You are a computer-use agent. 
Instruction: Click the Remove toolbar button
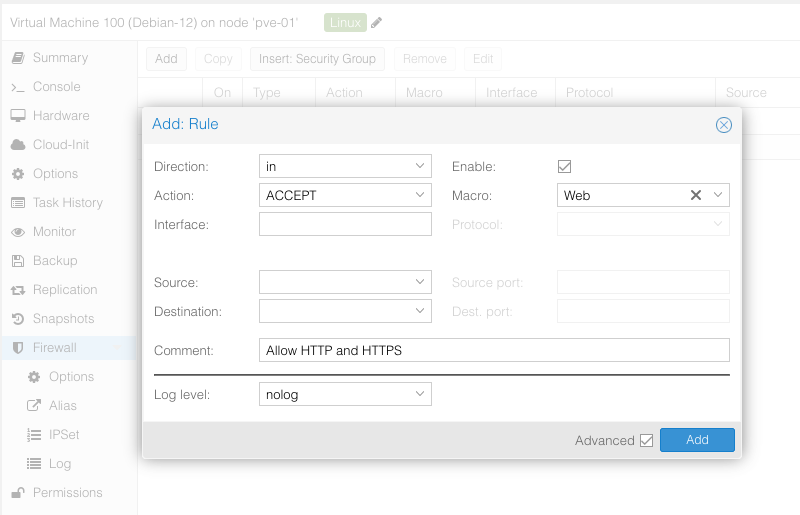424,59
